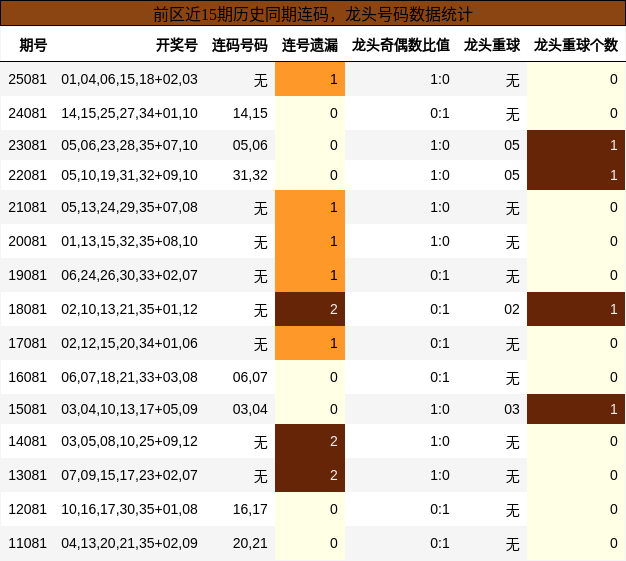Click draw numbers 05,13,24,29,35+07,08
Viewport: 626px width, 561px height.
point(129,207)
